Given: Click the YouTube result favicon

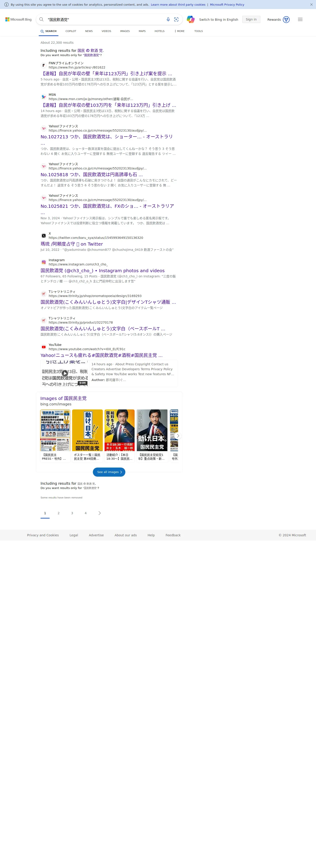Looking at the screenshot, I should [x=44, y=347].
